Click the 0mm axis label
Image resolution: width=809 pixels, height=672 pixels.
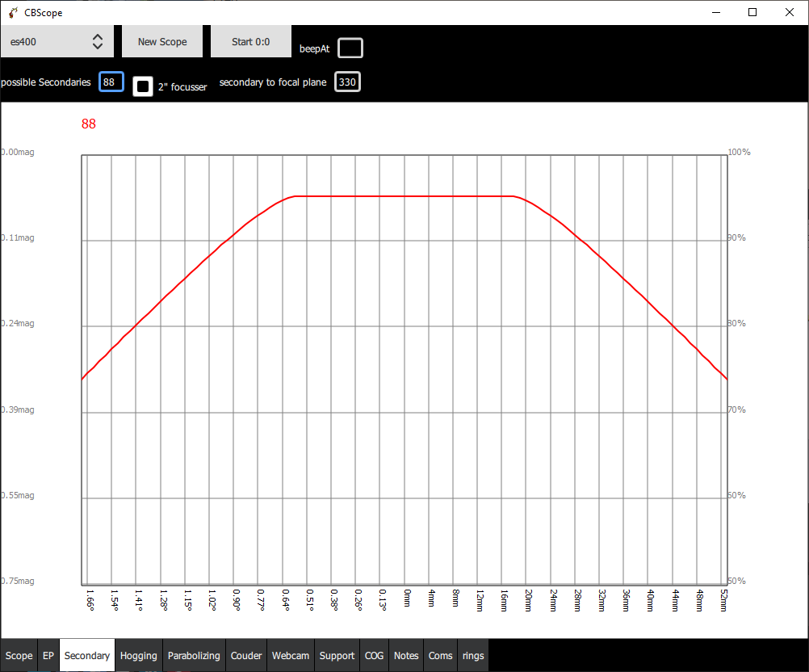(407, 598)
